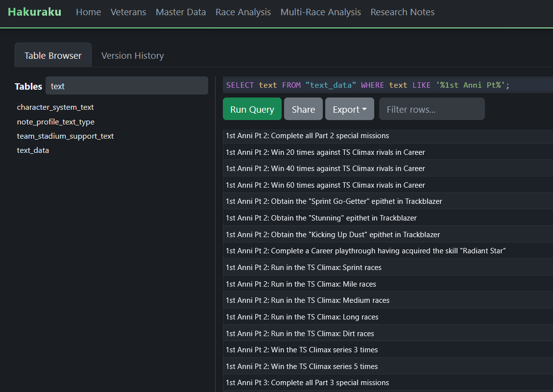Select the team_stadium_support_text table

(65, 136)
